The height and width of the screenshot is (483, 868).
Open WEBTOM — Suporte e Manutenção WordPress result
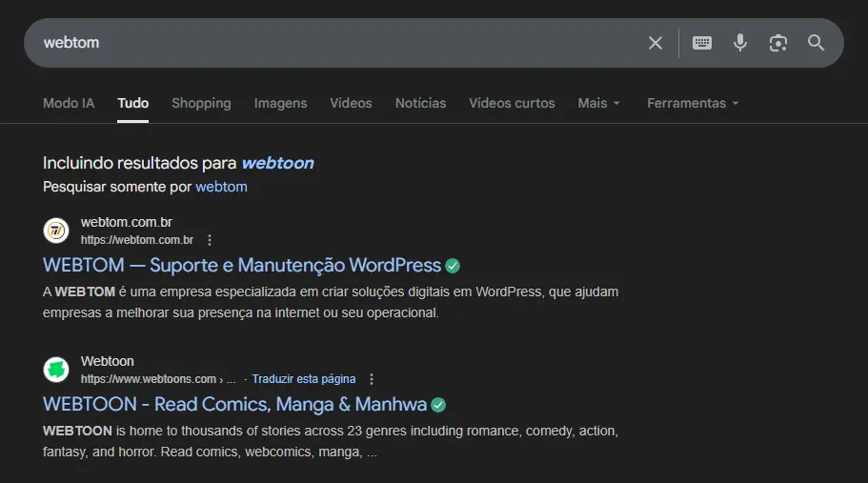point(242,266)
